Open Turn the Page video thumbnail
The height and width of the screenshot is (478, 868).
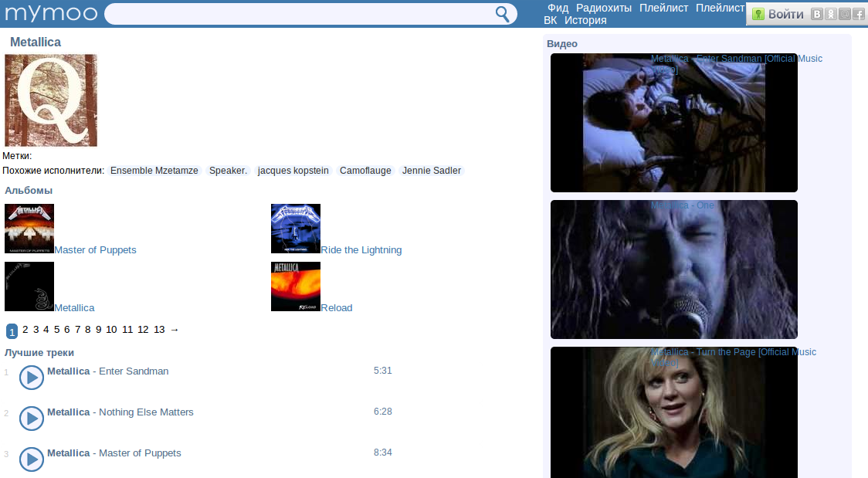(673, 412)
